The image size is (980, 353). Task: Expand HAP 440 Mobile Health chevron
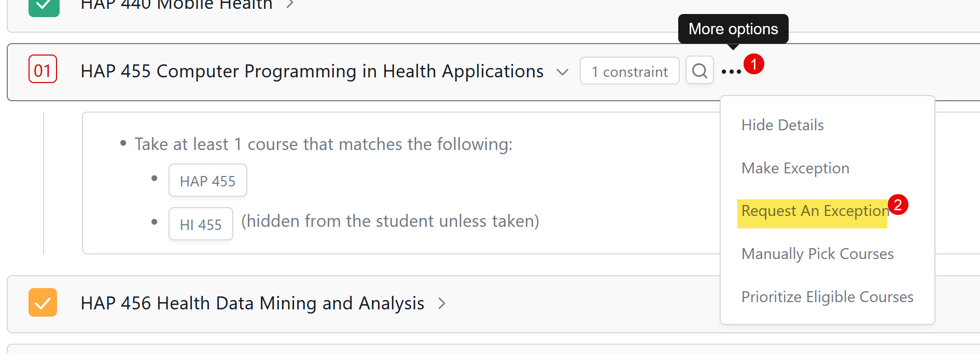(290, 4)
